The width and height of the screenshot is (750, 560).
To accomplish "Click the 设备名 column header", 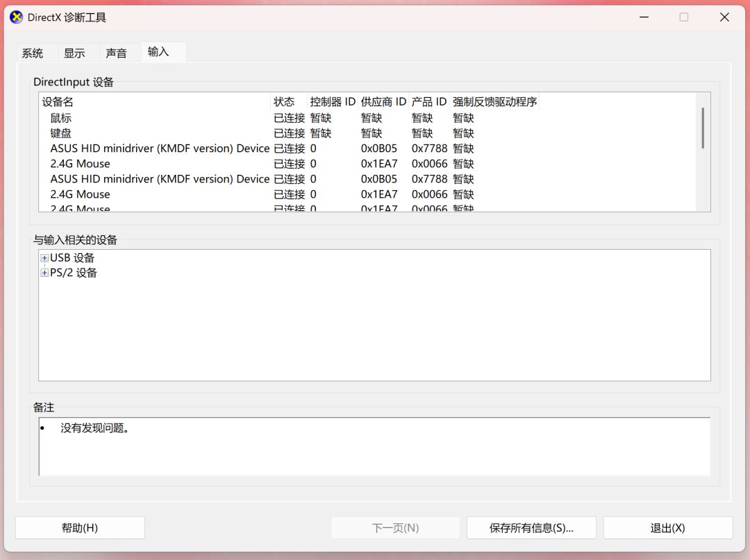I will [155, 102].
